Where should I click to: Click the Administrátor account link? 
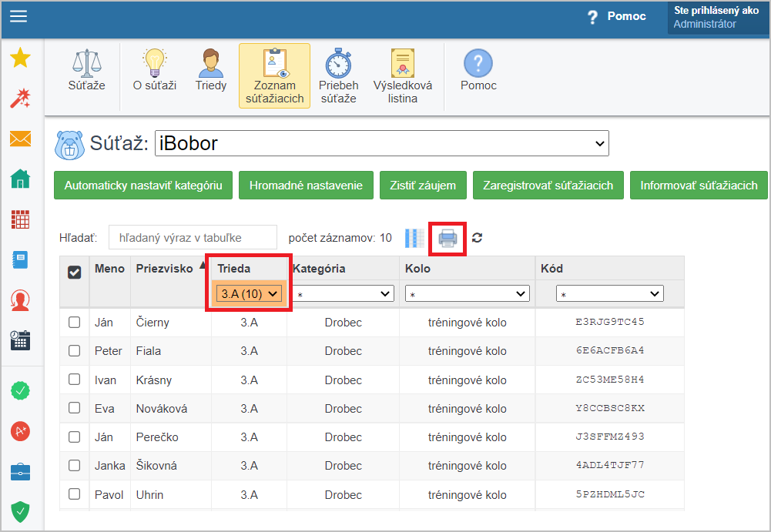point(705,24)
